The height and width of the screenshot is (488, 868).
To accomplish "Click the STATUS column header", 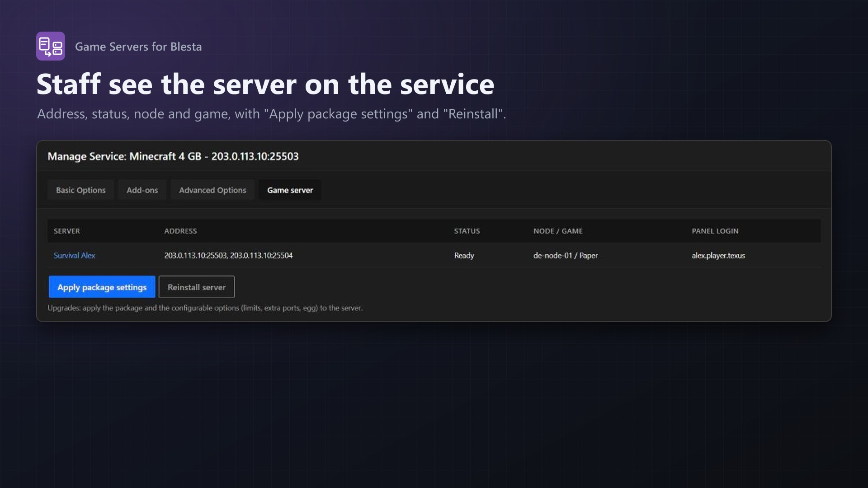I will click(467, 231).
